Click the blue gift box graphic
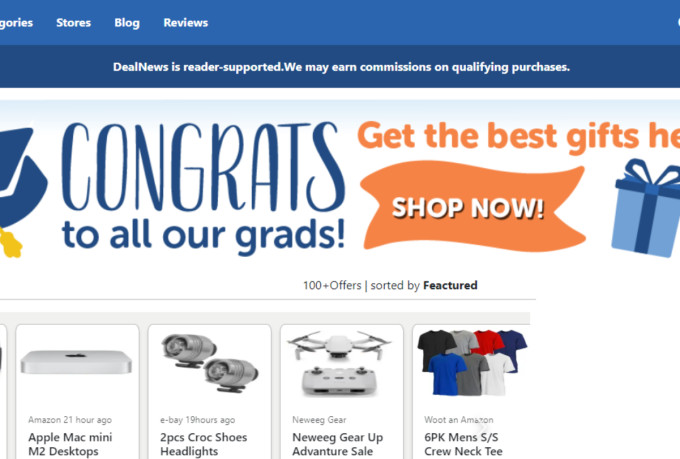The height and width of the screenshot is (459, 680). click(x=646, y=208)
